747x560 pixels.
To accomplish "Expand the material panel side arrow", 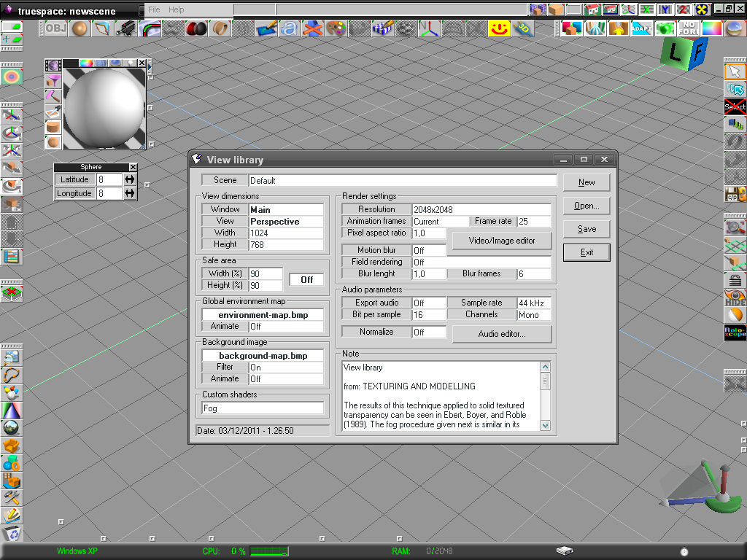I will coord(150,67).
